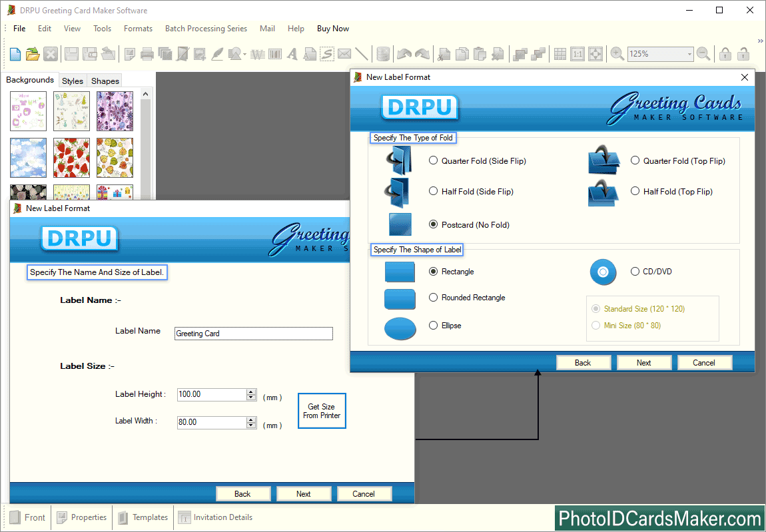Click Cancel in the label size dialog
This screenshot has width=766, height=532.
pos(364,493)
